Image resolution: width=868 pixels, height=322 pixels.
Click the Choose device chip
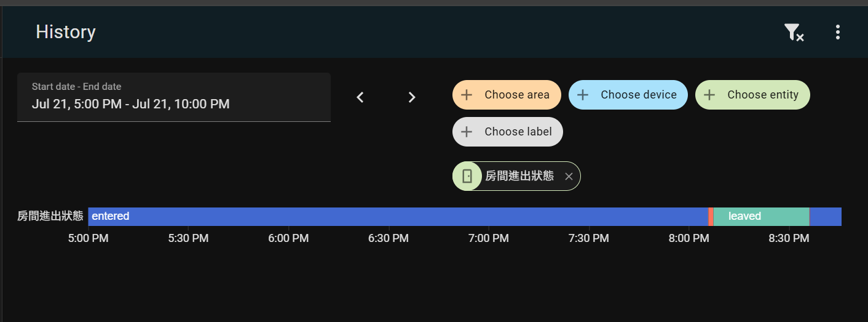[628, 95]
